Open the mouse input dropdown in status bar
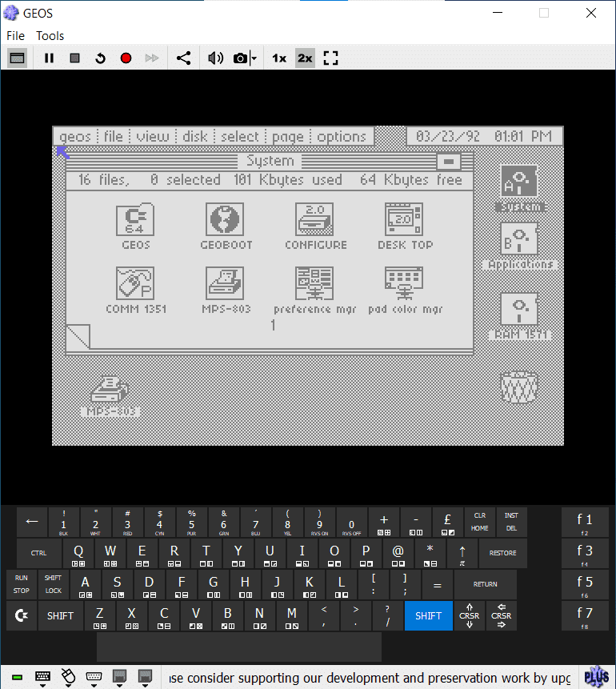This screenshot has height=689, width=616. [x=68, y=678]
